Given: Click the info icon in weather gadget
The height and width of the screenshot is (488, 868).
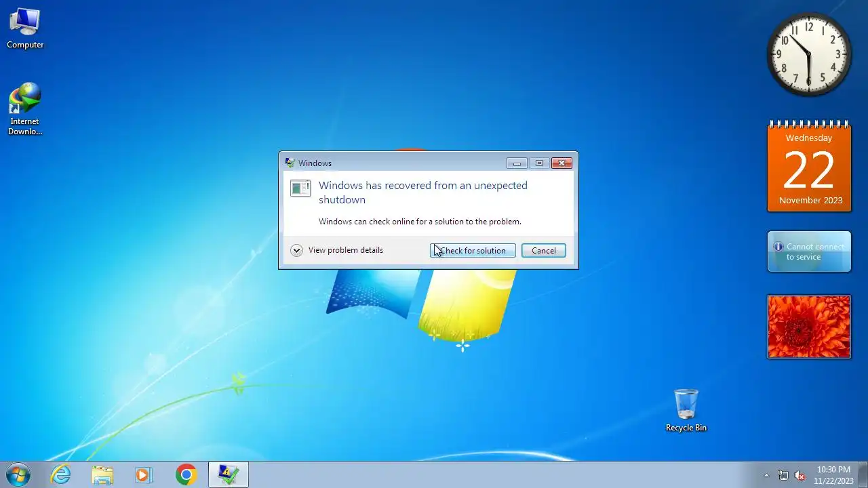Looking at the screenshot, I should 778,247.
